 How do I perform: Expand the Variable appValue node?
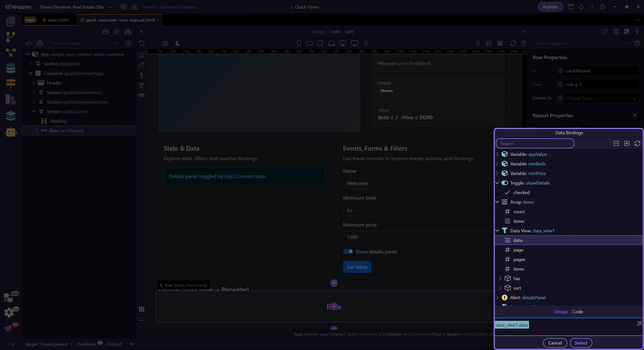click(x=497, y=154)
